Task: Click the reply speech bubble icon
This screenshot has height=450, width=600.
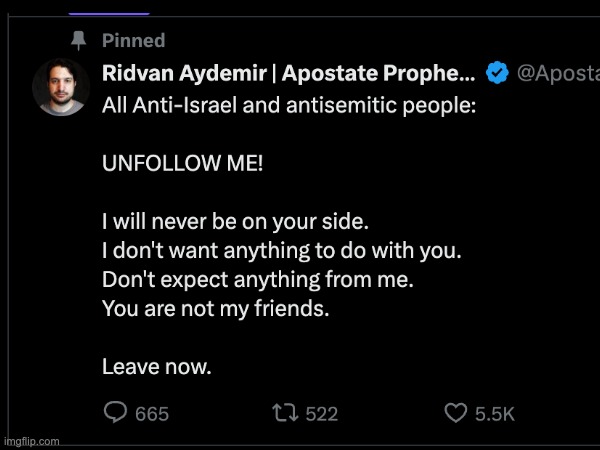Action: [115, 412]
